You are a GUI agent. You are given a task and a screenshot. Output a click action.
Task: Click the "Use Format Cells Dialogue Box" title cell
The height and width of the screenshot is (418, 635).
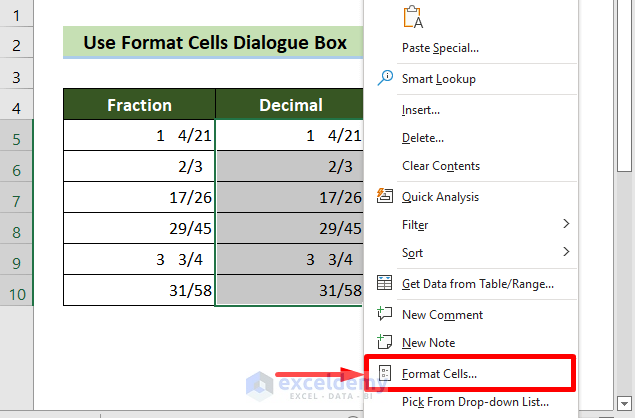(x=215, y=43)
